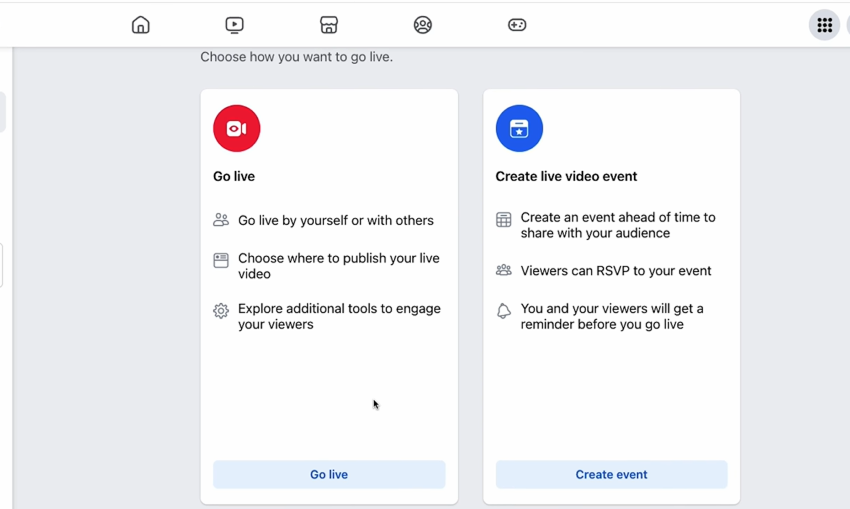Click the gear icon beside 'Explore additional tools'
Image resolution: width=850 pixels, height=509 pixels.
221,311
